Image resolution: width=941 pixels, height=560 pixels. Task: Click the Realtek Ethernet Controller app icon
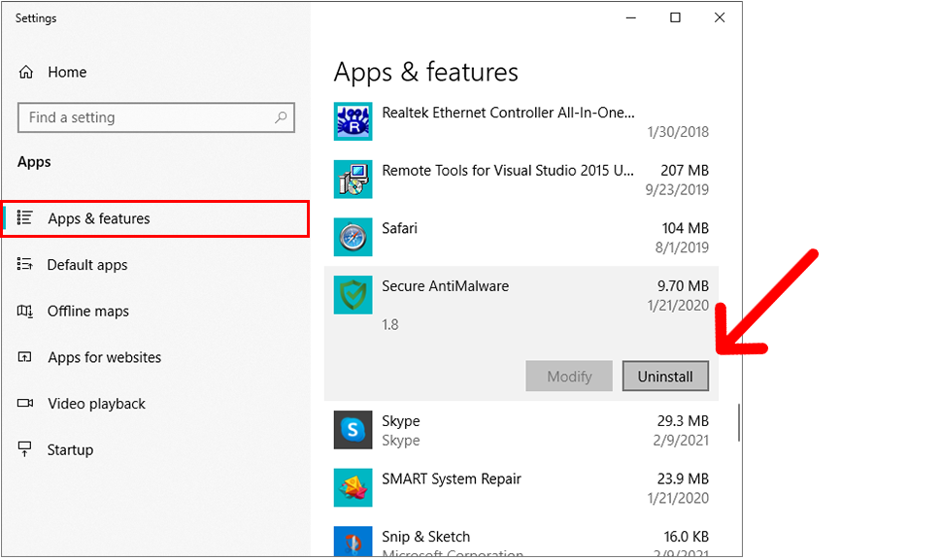tap(353, 121)
